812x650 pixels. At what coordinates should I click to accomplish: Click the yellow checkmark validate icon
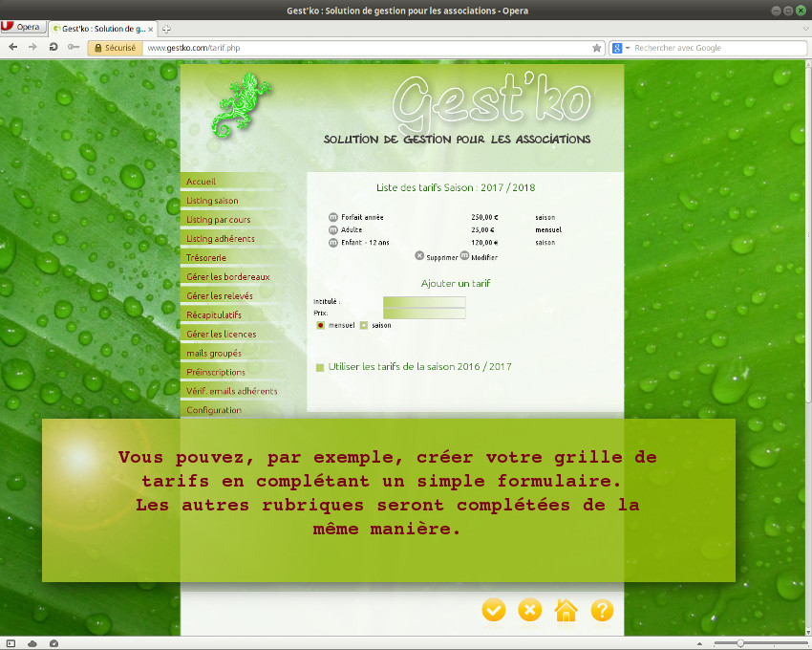tap(494, 610)
